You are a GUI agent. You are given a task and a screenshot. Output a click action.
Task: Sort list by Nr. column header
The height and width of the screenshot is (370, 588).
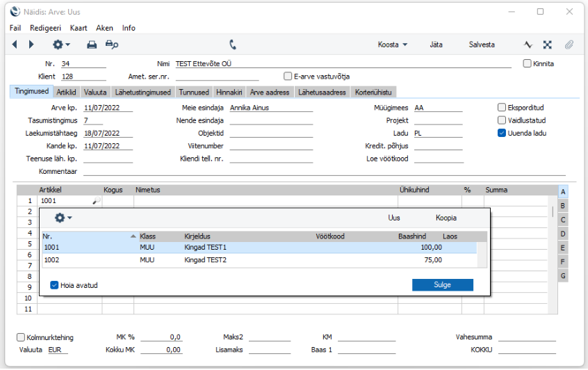click(x=89, y=236)
